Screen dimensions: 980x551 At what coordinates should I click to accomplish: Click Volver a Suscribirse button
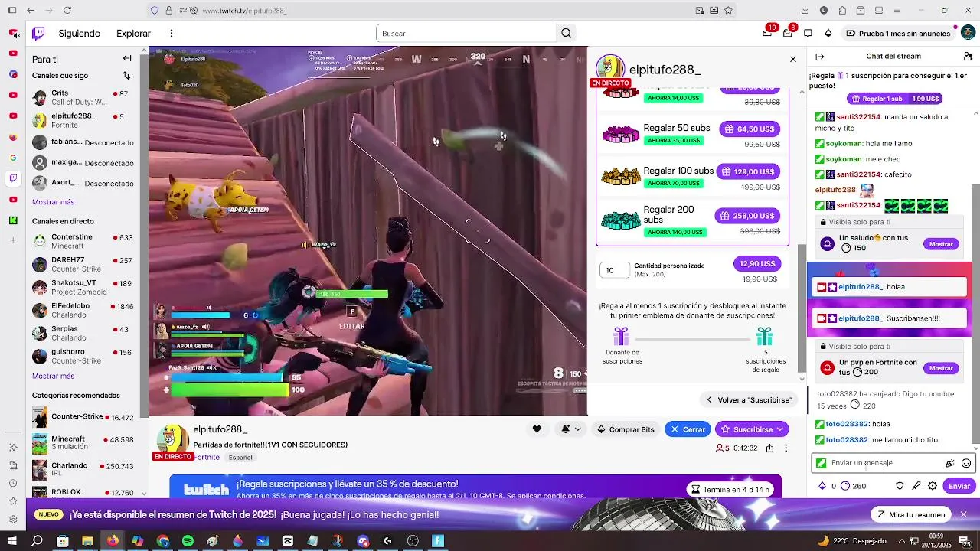(x=749, y=399)
